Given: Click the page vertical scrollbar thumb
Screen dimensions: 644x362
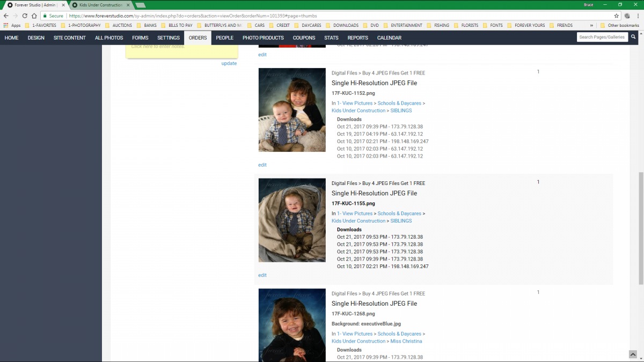Looking at the screenshot, I should point(641,228).
